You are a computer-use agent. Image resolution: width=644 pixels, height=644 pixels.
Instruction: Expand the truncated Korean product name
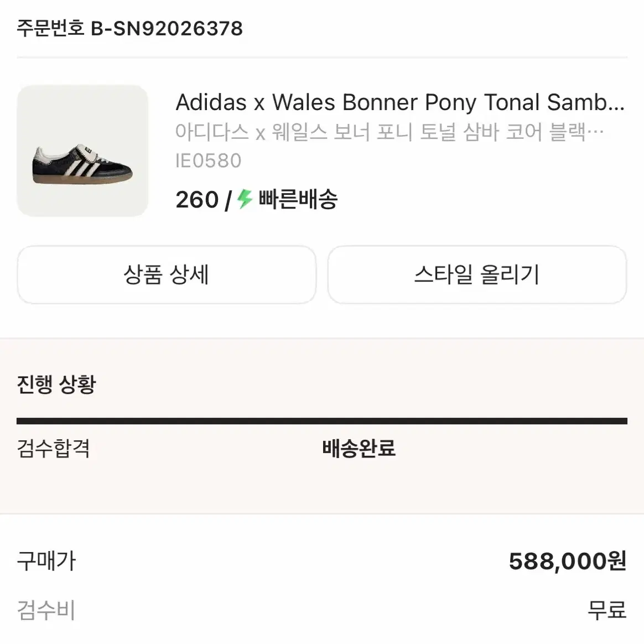[387, 132]
